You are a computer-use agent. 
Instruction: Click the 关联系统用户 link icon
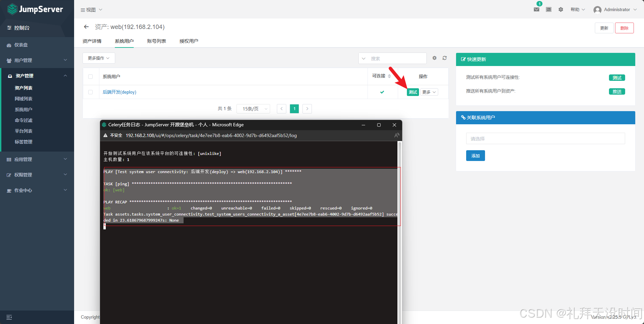(463, 118)
